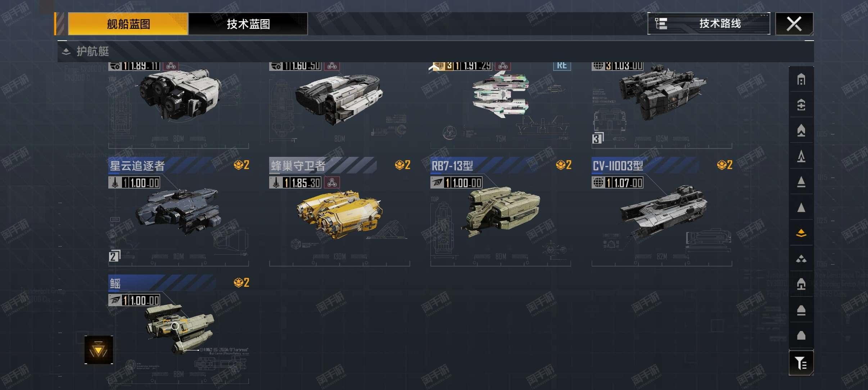868x390 pixels.
Task: Switch to the 技术蓝图 tab
Action: (248, 24)
